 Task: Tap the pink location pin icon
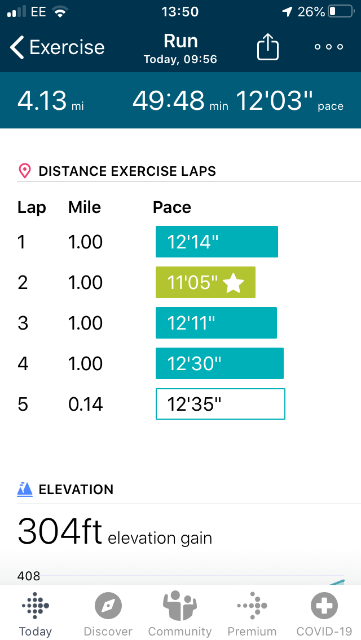[25, 171]
